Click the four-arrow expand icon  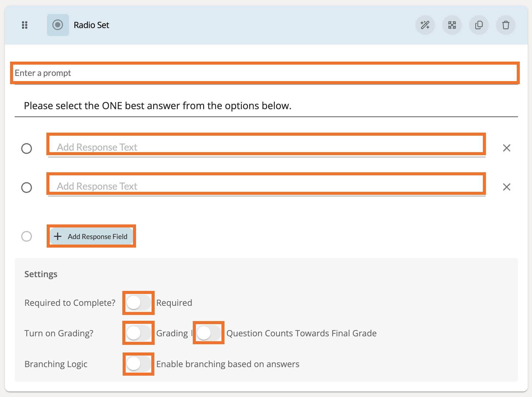(x=452, y=25)
